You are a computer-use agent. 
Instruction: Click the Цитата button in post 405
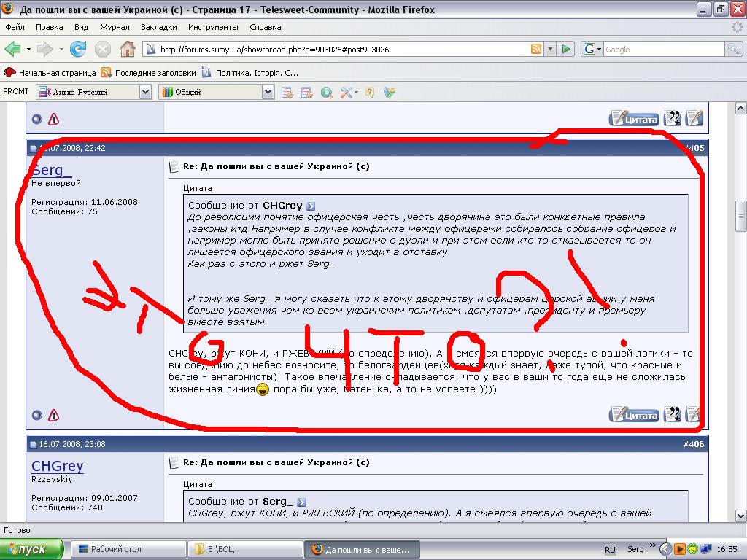click(x=635, y=415)
